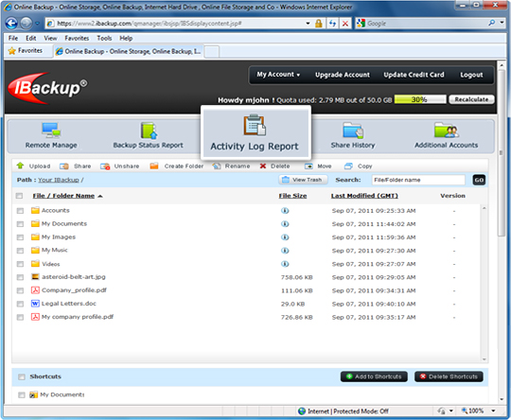The width and height of the screenshot is (511, 420).
Task: Click the Create Folder icon
Action: 154,166
